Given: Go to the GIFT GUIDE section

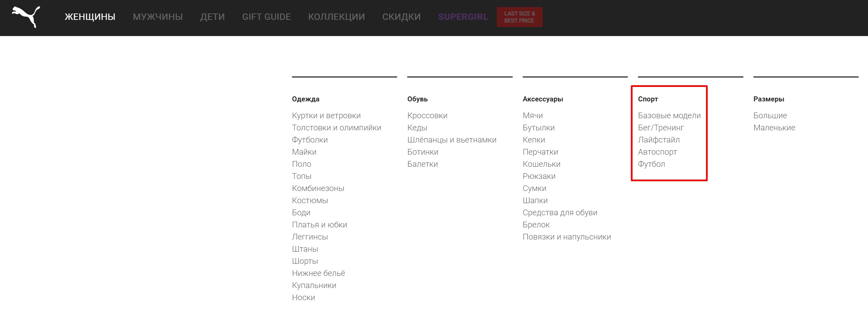Looking at the screenshot, I should point(266,17).
